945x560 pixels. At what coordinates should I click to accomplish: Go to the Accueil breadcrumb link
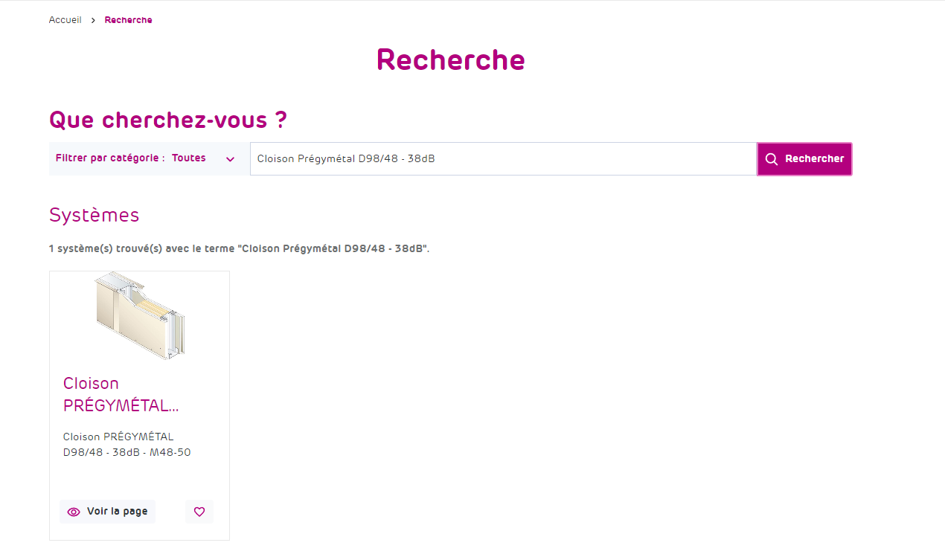click(65, 20)
